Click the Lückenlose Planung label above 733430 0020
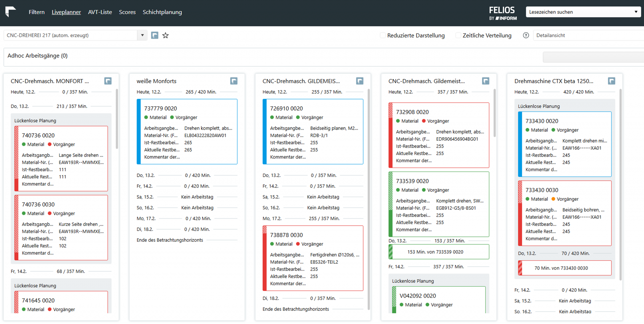The height and width of the screenshot is (324, 644). point(539,106)
